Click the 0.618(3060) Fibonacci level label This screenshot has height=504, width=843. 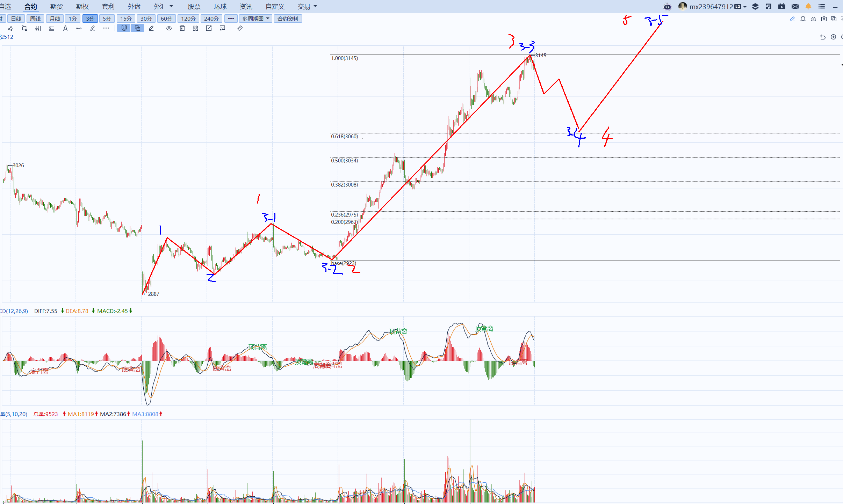click(344, 136)
